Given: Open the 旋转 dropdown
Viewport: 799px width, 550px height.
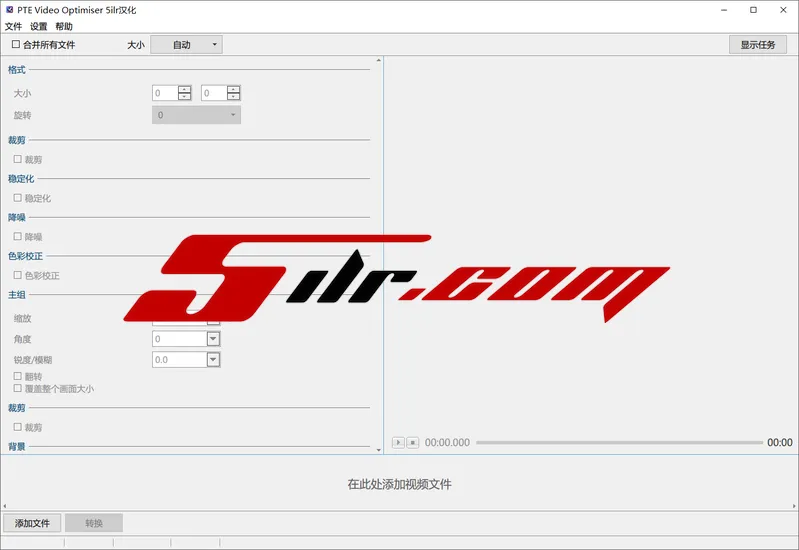Looking at the screenshot, I should click(x=196, y=115).
